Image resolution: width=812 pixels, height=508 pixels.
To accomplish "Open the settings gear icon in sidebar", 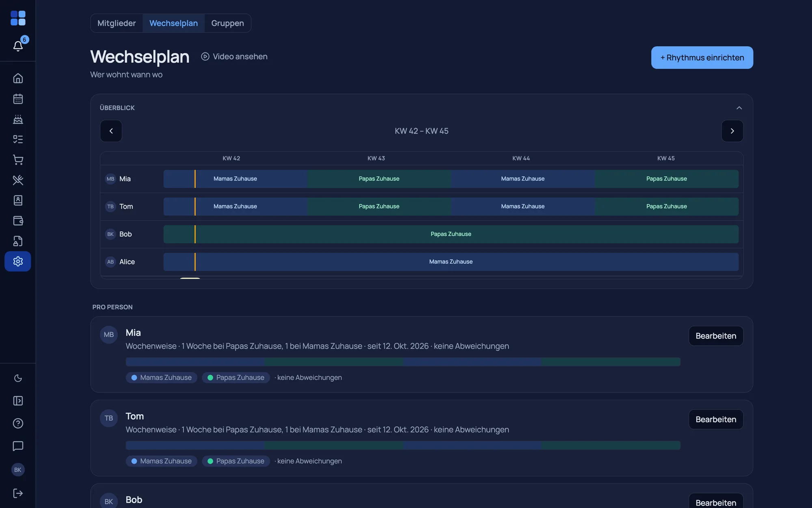I will (x=18, y=261).
